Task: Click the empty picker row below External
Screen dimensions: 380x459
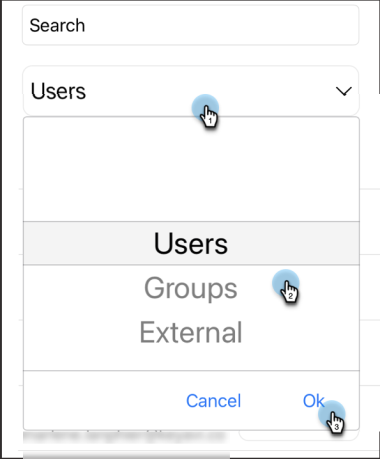Action: pos(191,359)
